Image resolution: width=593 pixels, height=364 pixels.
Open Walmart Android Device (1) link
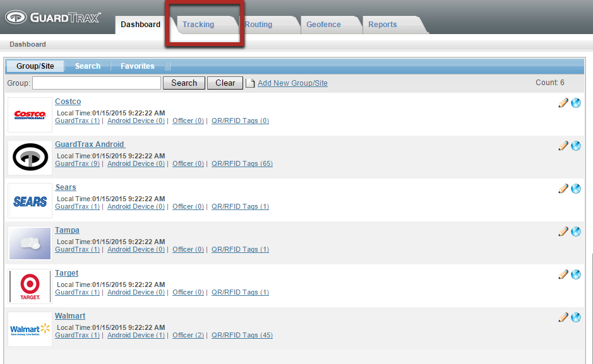pyautogui.click(x=136, y=336)
